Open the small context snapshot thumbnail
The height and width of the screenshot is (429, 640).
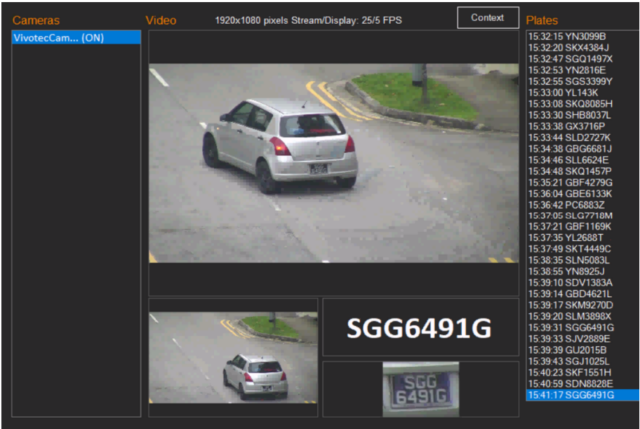click(x=233, y=358)
